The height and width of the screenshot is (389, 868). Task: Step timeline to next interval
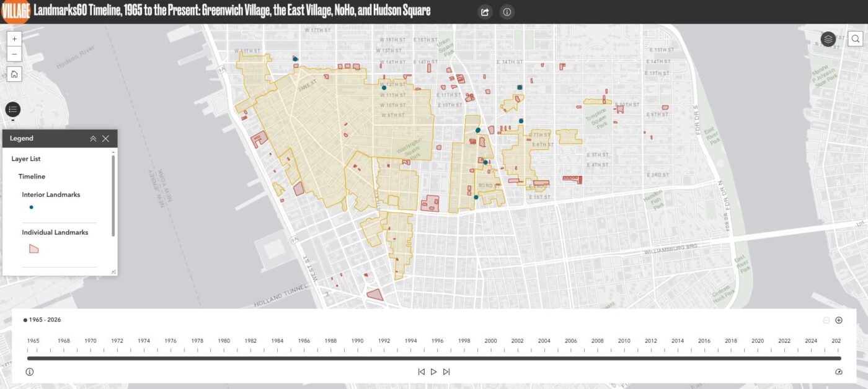tap(446, 372)
